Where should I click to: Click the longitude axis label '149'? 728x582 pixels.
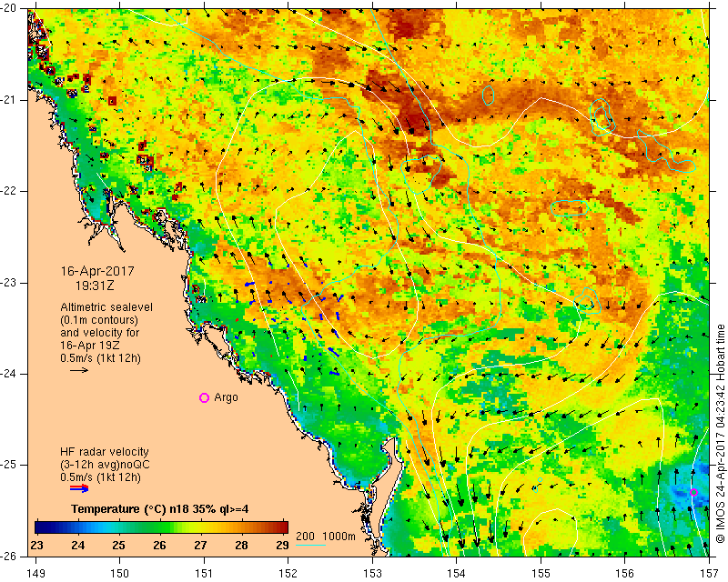(35, 574)
